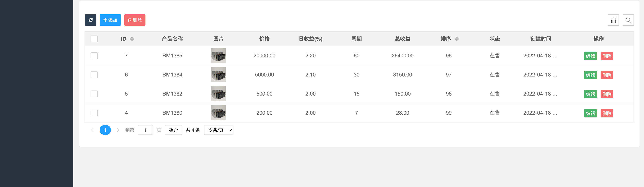This screenshot has width=644, height=187.
Task: Click the plus icon on 添加 button
Action: (105, 20)
